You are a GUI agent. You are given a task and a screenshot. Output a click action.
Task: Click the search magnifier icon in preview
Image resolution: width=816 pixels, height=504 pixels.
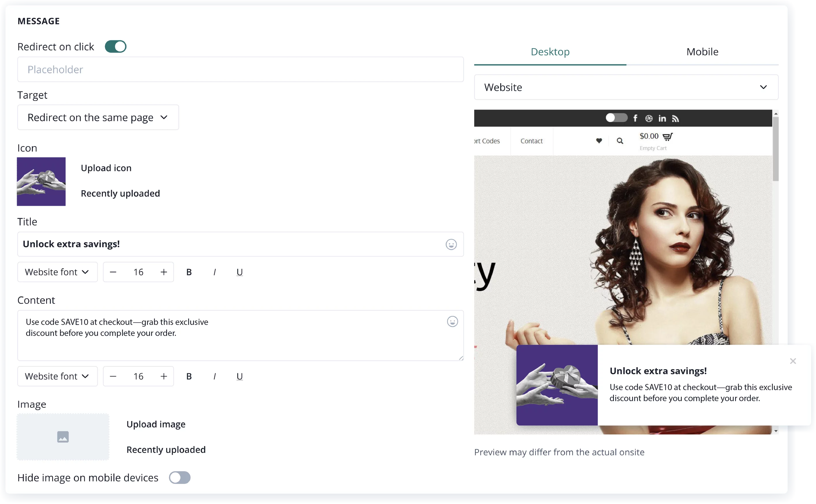(620, 141)
